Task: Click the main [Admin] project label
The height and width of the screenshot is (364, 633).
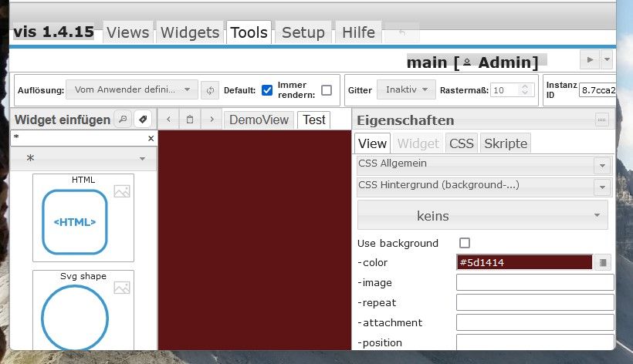Action: point(472,62)
